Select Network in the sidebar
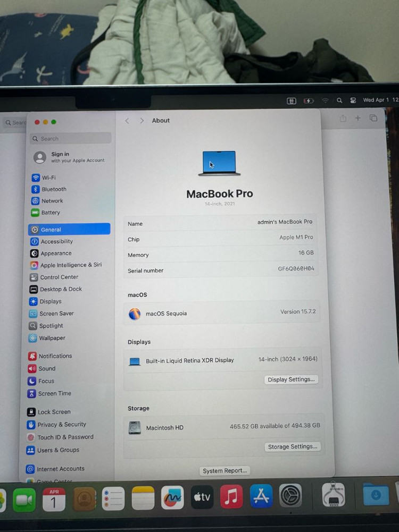 click(47, 200)
